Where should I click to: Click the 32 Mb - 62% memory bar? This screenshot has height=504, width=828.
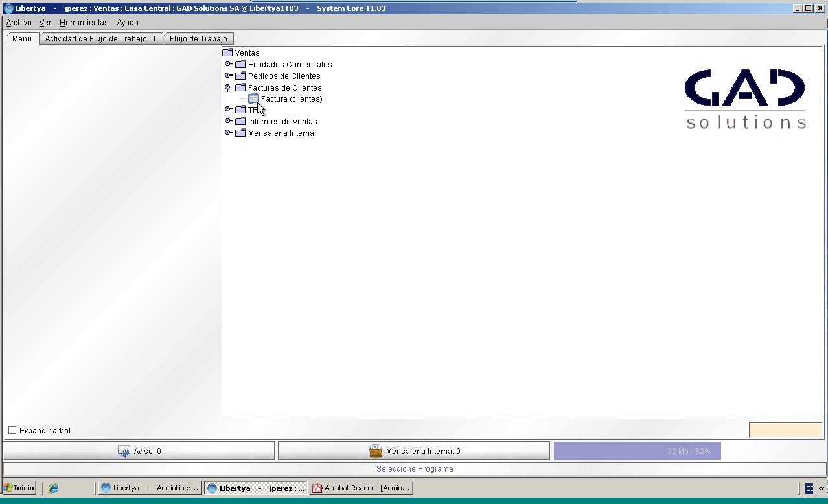coord(638,451)
